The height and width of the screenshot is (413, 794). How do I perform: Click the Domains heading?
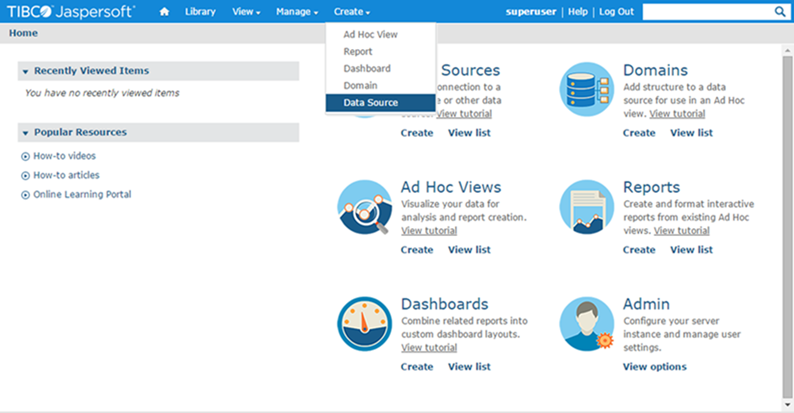655,70
